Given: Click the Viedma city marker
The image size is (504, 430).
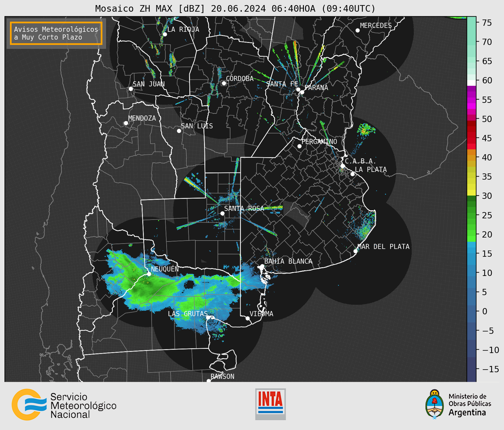Looking at the screenshot, I should tap(247, 318).
